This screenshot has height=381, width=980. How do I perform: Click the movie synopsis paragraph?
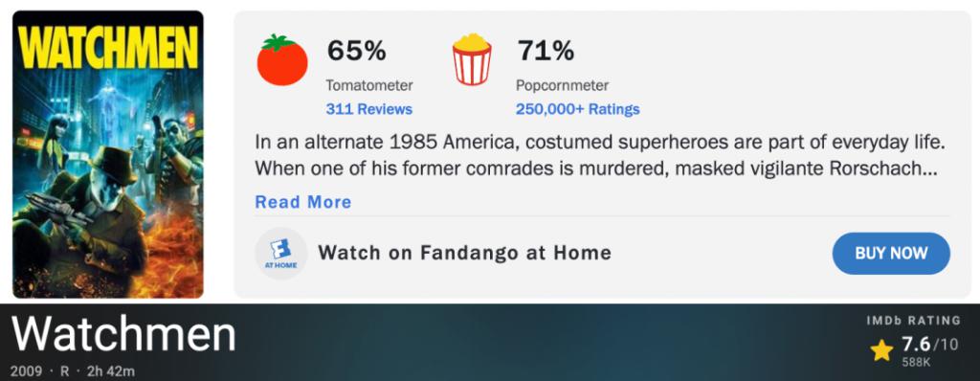tap(599, 155)
